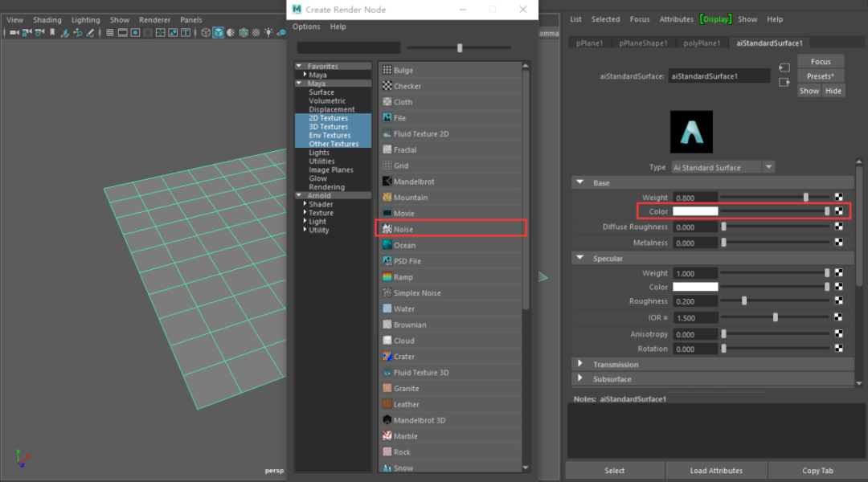Create a Simplex Noise node
Screen dimensions: 868x482
coord(451,293)
